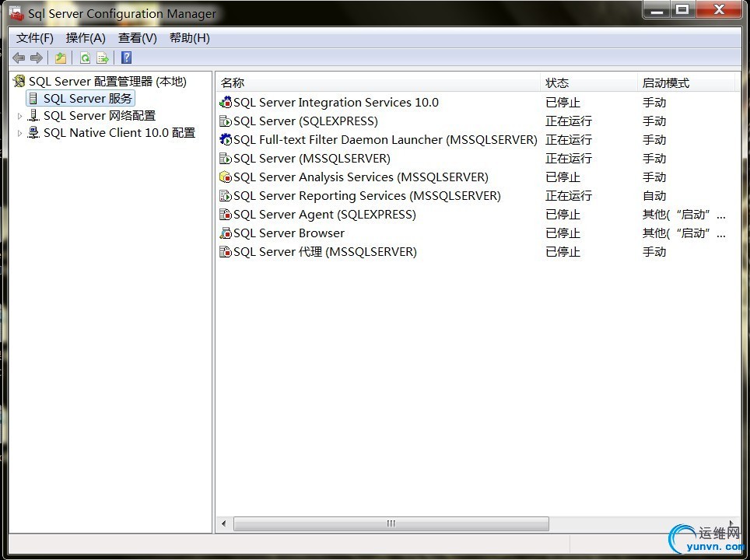
Task: Expand the SQL Native Client 10.0 配置 node
Action: click(19, 132)
